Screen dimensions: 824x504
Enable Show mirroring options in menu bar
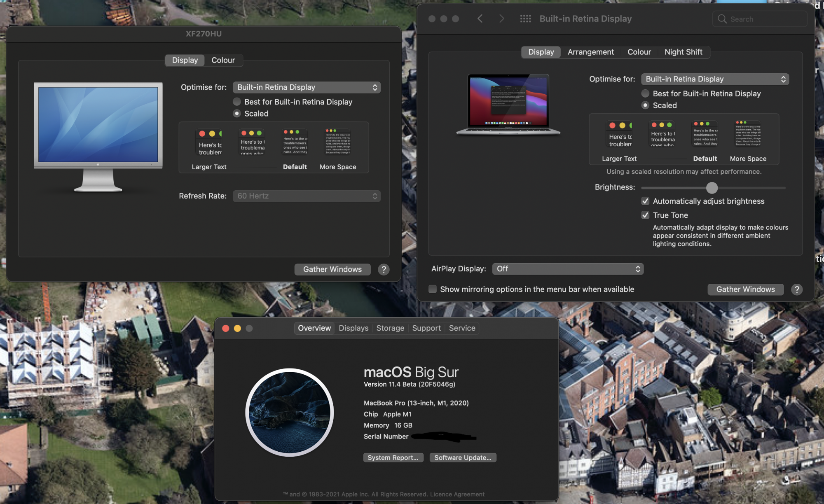pos(433,289)
